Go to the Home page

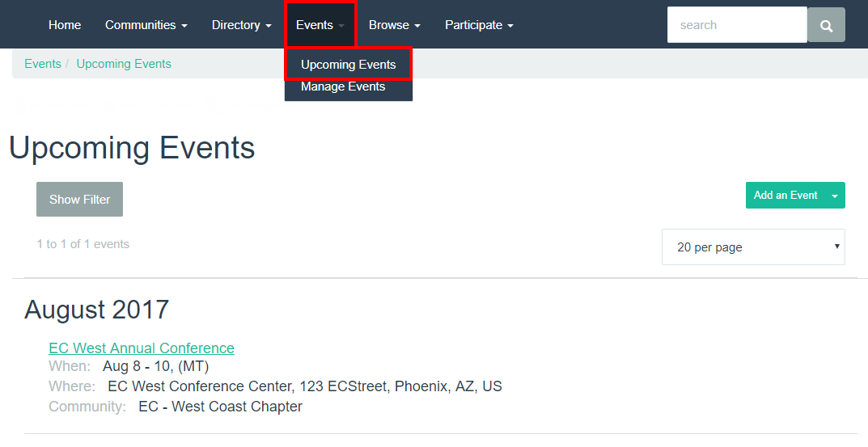point(65,25)
